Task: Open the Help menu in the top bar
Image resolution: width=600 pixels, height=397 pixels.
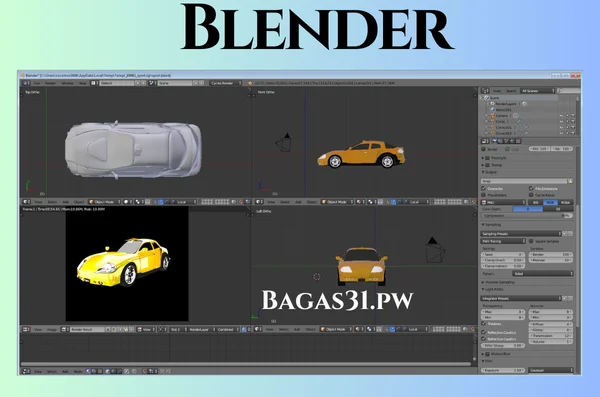Action: coord(82,83)
